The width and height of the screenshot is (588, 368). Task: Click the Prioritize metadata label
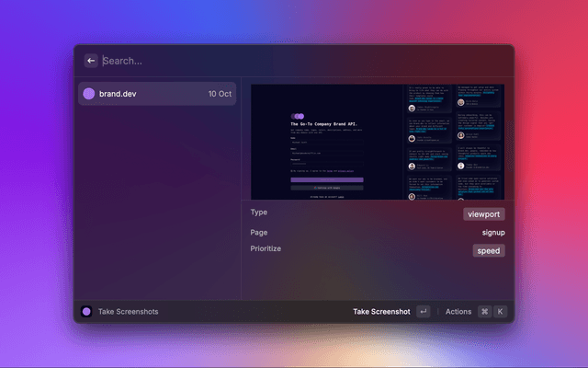(266, 249)
